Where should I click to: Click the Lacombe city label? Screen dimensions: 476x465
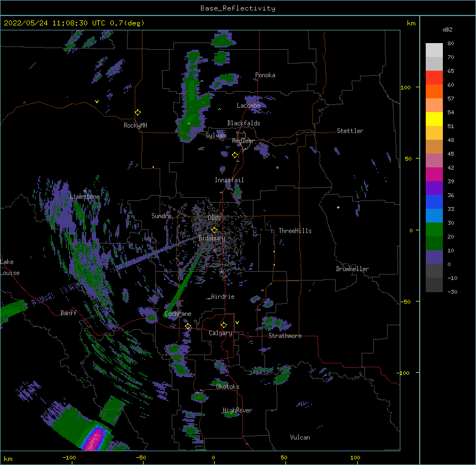(248, 105)
